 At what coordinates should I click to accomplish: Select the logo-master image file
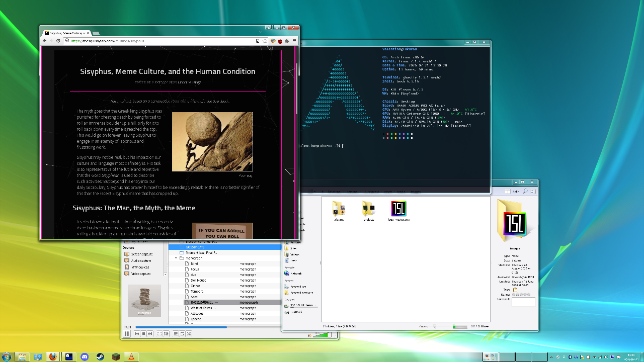pyautogui.click(x=398, y=211)
